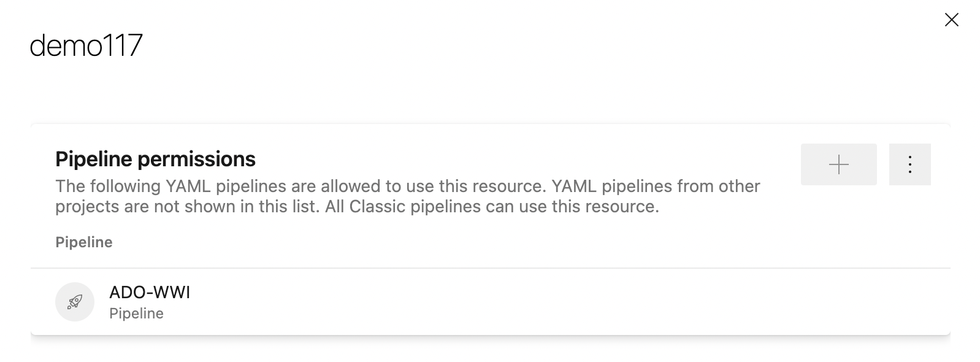980x362 pixels.
Task: Open the vertical ellipsis more options menu
Action: point(909,164)
